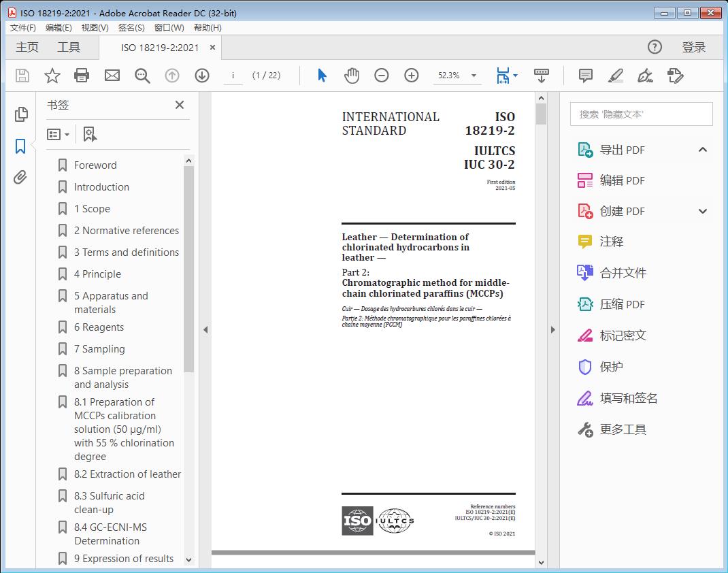Switch to the 主页 tab

click(27, 48)
